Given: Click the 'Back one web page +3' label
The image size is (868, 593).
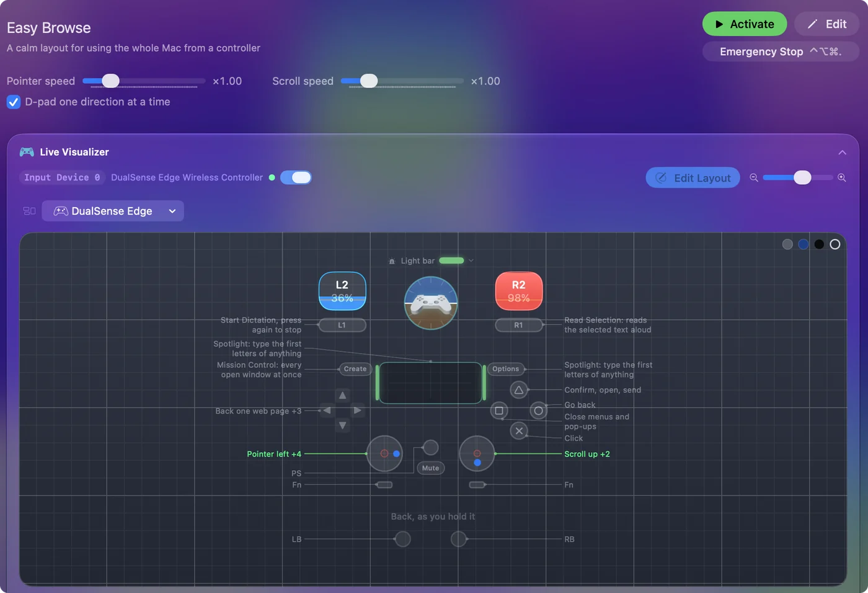Looking at the screenshot, I should click(x=258, y=411).
